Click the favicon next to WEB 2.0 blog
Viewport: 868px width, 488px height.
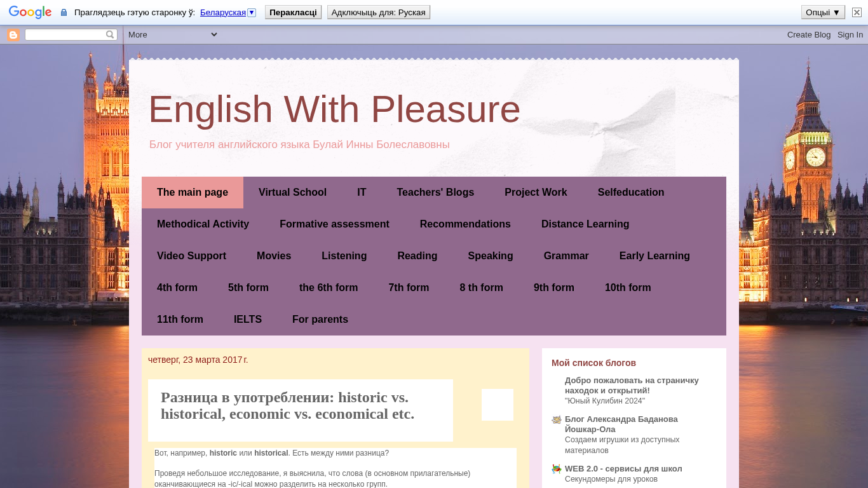[557, 470]
